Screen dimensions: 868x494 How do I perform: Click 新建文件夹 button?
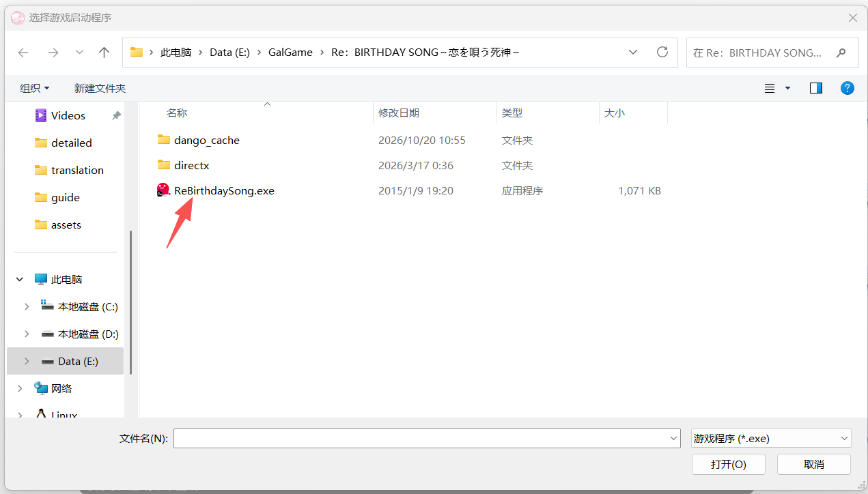100,88
